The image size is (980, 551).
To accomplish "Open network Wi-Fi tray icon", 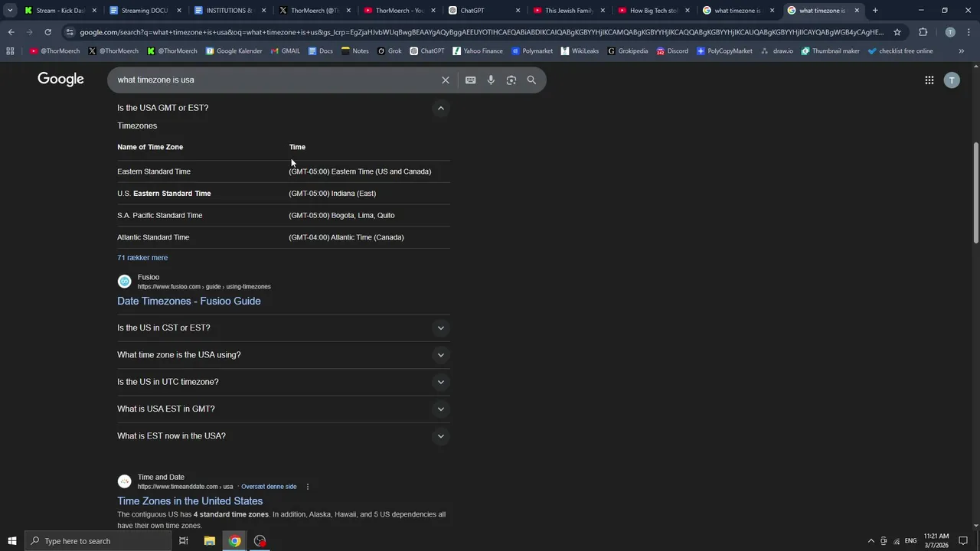I will click(x=897, y=541).
